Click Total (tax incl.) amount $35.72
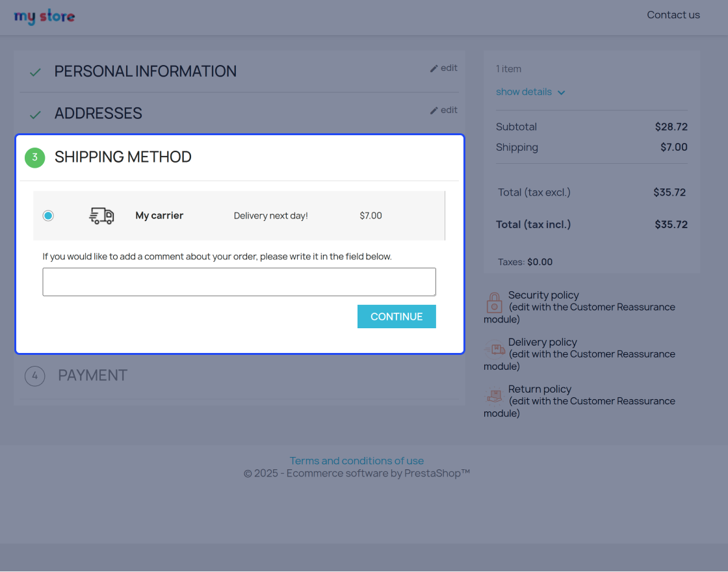This screenshot has height=572, width=728. [x=671, y=225]
